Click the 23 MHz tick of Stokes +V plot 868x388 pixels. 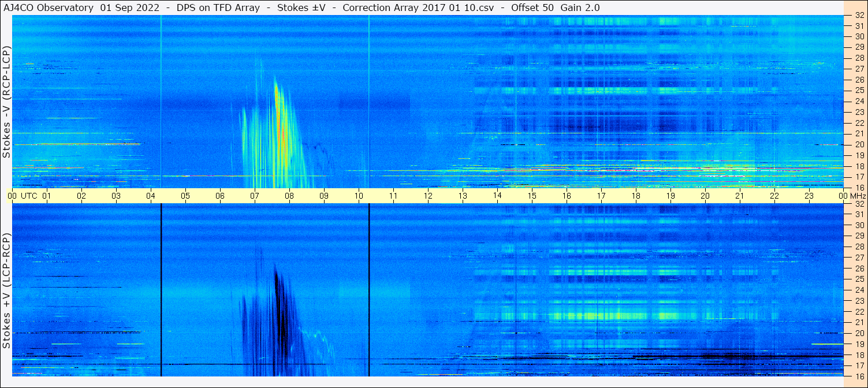[x=859, y=301]
